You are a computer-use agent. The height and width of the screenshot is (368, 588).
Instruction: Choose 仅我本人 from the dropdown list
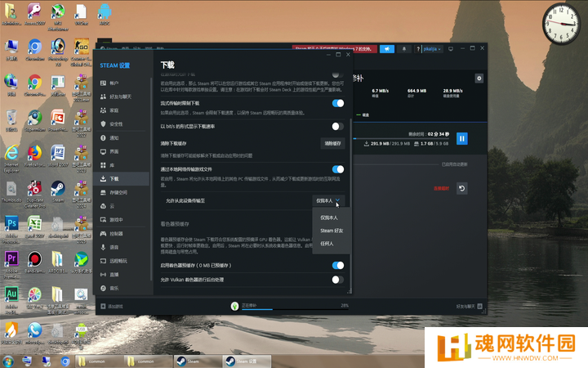[x=329, y=218]
